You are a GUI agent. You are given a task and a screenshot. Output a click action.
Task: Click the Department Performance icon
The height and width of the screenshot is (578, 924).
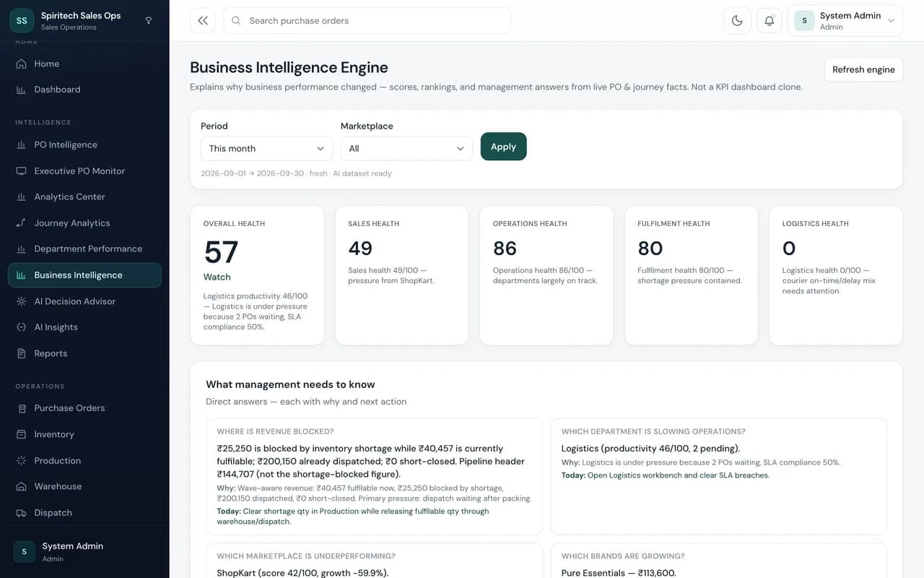coord(21,249)
